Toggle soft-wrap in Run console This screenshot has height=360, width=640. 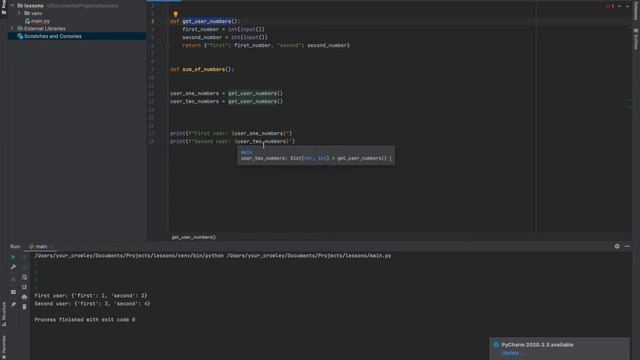click(24, 277)
